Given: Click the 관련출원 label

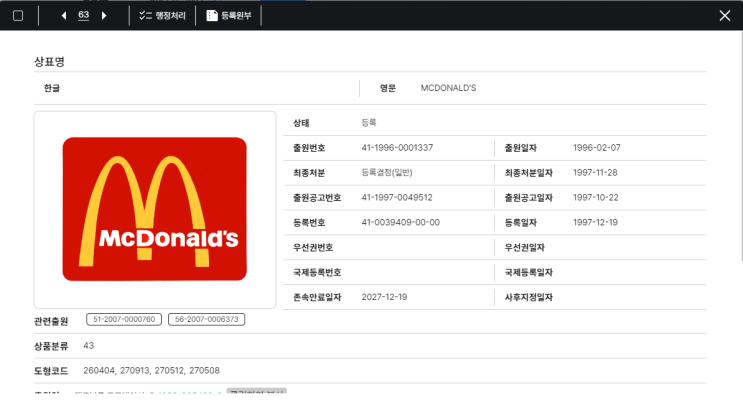Looking at the screenshot, I should click(51, 321).
